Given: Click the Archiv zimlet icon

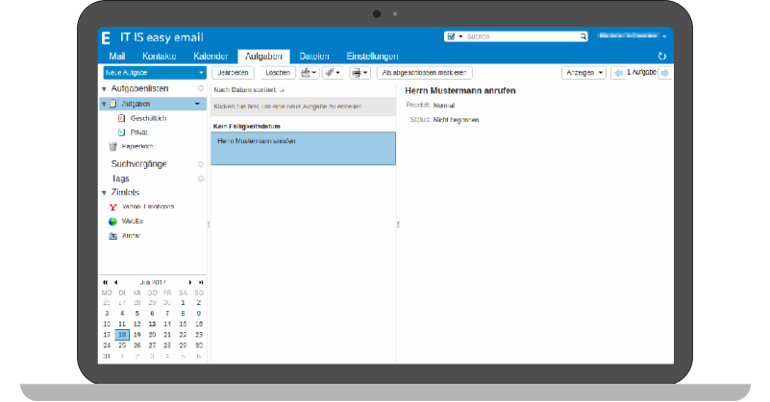Looking at the screenshot, I should (113, 236).
